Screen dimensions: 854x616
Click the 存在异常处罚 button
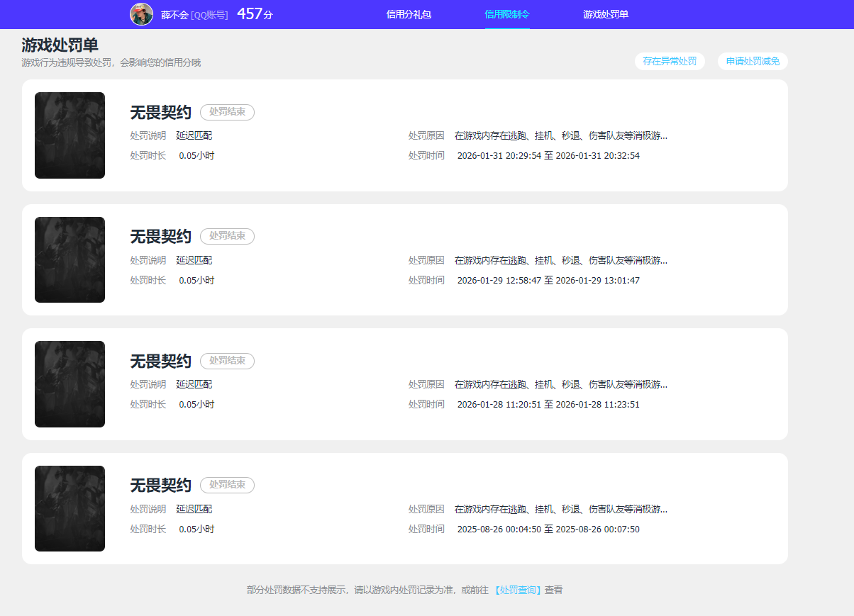pyautogui.click(x=670, y=62)
